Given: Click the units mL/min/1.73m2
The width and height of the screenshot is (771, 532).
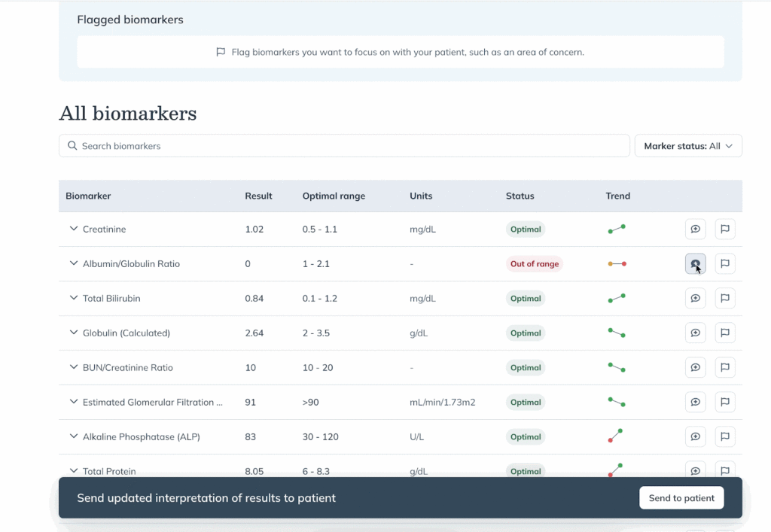Looking at the screenshot, I should (443, 403).
